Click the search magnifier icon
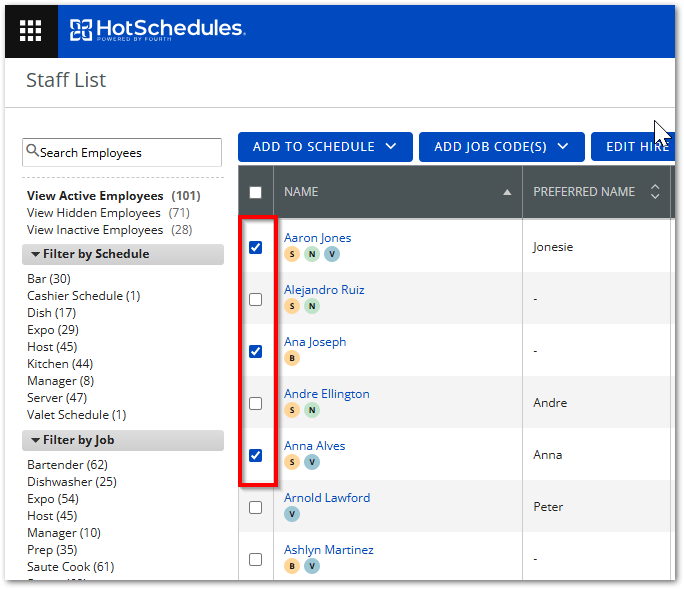684x589 pixels. coord(32,151)
